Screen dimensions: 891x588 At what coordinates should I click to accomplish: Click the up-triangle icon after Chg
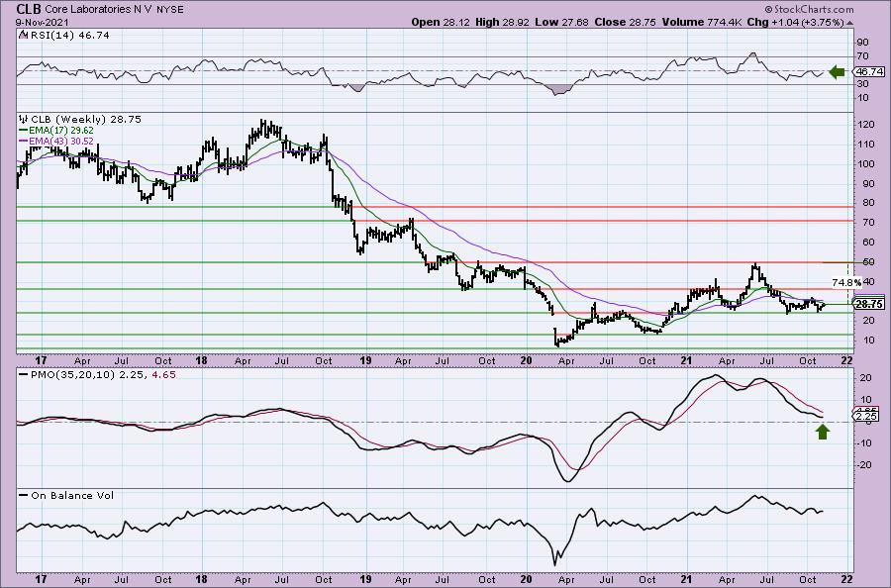tap(850, 24)
